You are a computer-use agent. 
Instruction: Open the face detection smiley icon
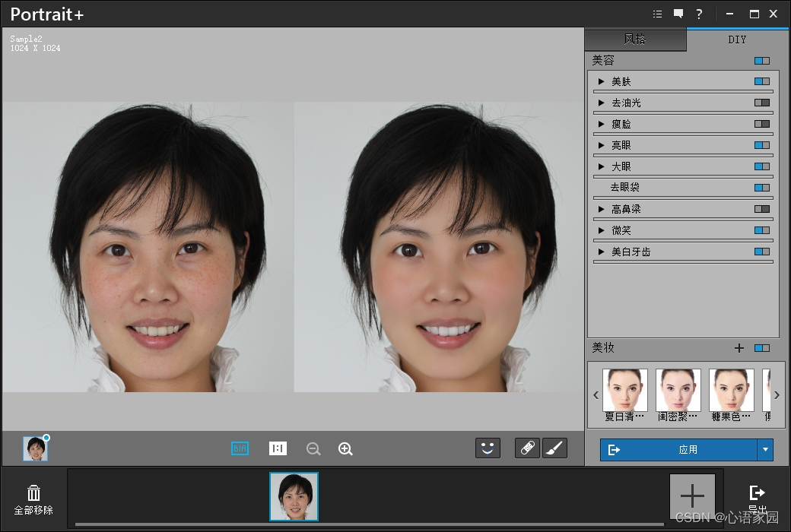(488, 448)
